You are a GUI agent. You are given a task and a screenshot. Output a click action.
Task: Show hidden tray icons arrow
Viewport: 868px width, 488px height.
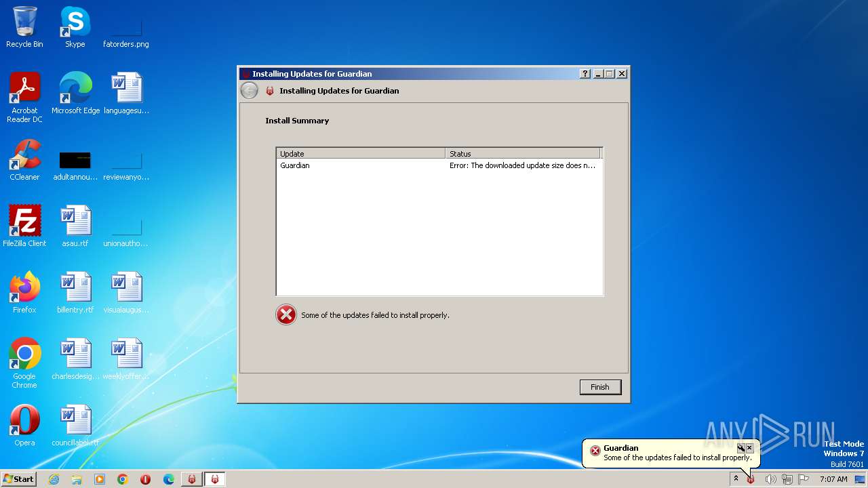tap(736, 479)
